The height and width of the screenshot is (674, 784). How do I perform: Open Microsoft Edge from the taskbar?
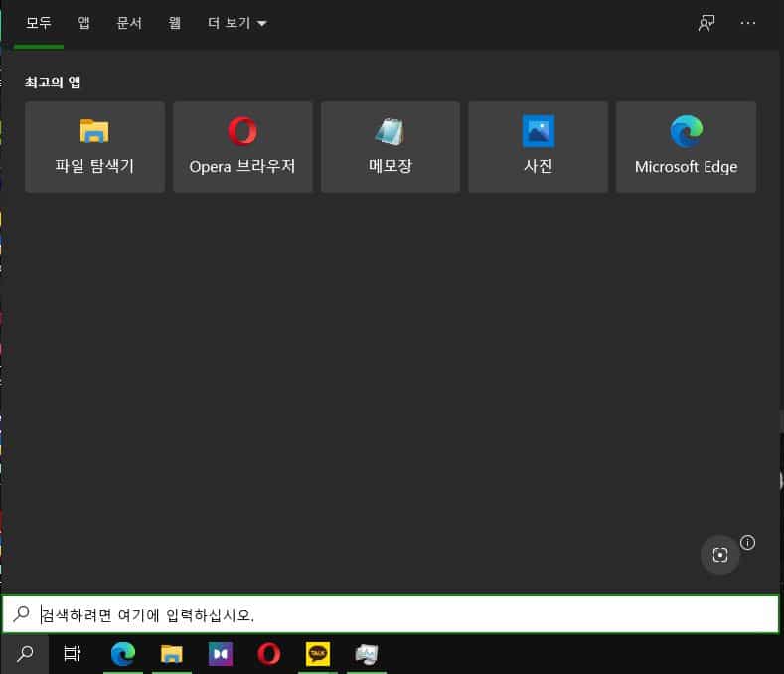(x=123, y=653)
